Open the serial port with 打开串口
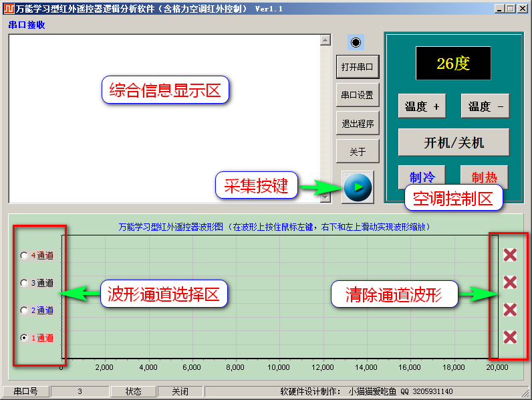Screen dimensions: 532x400 [x=358, y=68]
